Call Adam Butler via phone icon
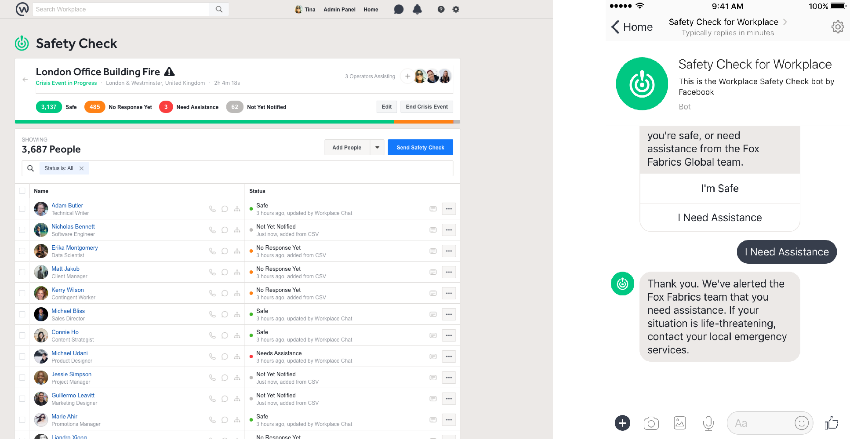Image resolution: width=868 pixels, height=440 pixels. tap(212, 209)
